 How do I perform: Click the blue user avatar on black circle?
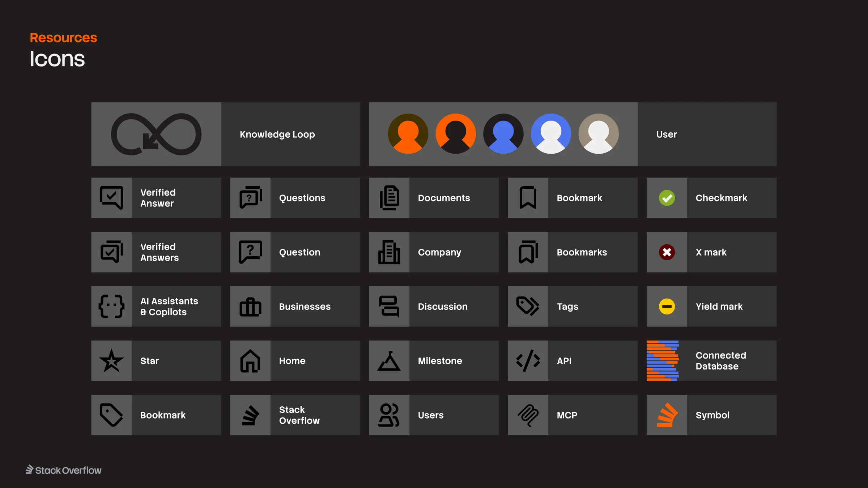click(503, 134)
